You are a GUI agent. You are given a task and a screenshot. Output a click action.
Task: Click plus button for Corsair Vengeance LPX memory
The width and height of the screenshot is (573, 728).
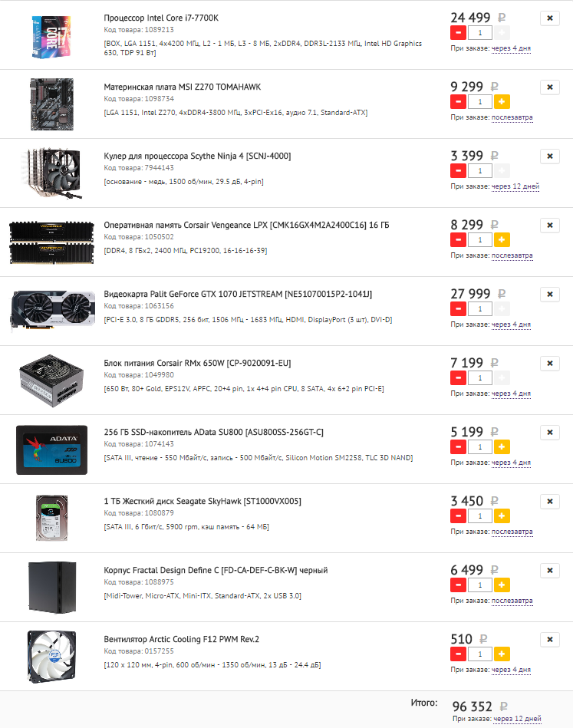502,239
